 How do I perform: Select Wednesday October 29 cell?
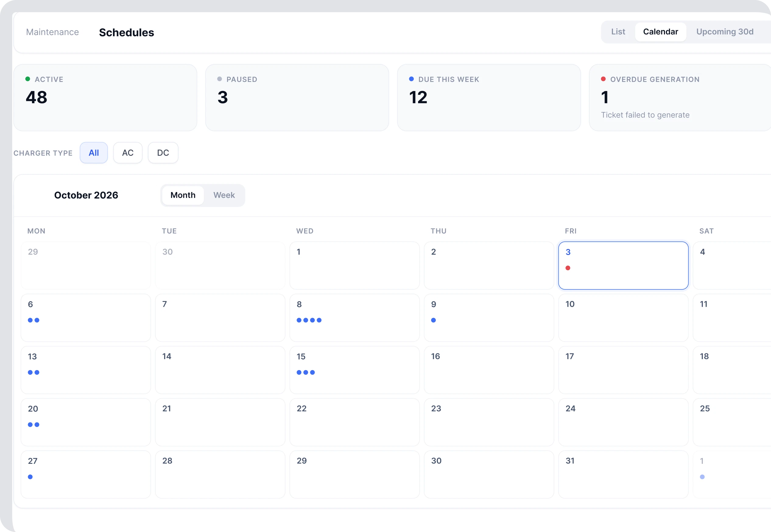(354, 475)
